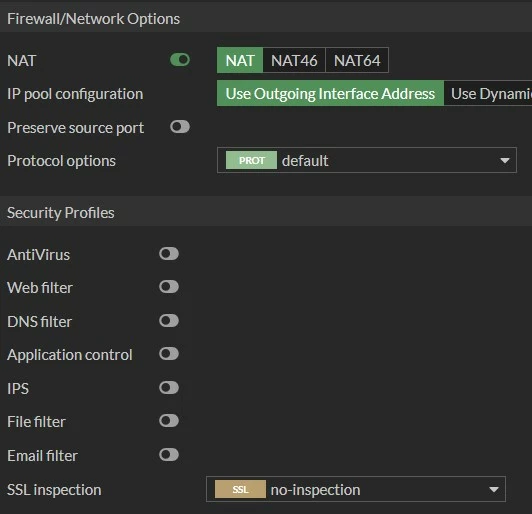Disable the NAT toggle switch
Screen dimensions: 532x514
[180, 60]
